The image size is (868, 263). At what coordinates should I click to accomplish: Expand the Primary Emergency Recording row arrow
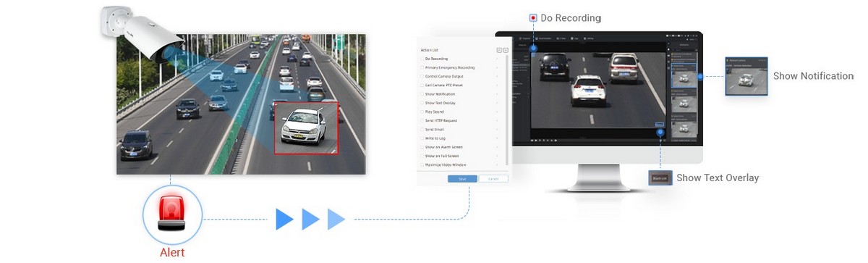pyautogui.click(x=497, y=67)
